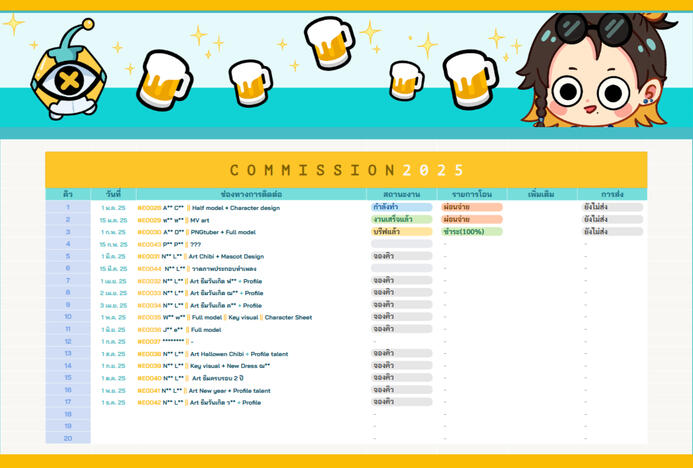The image size is (693, 468).
Task: Click the rightmost beer mug near the girl
Action: tap(470, 78)
